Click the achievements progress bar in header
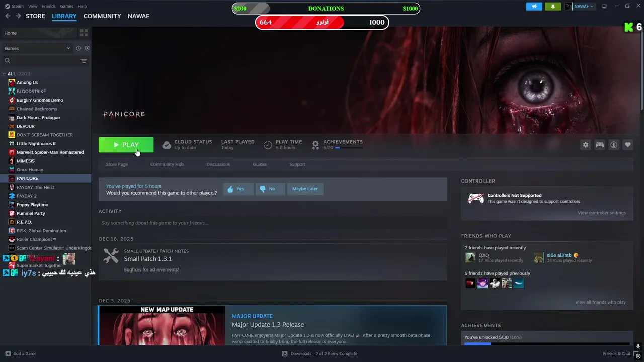This screenshot has width=644, height=362. (349, 148)
